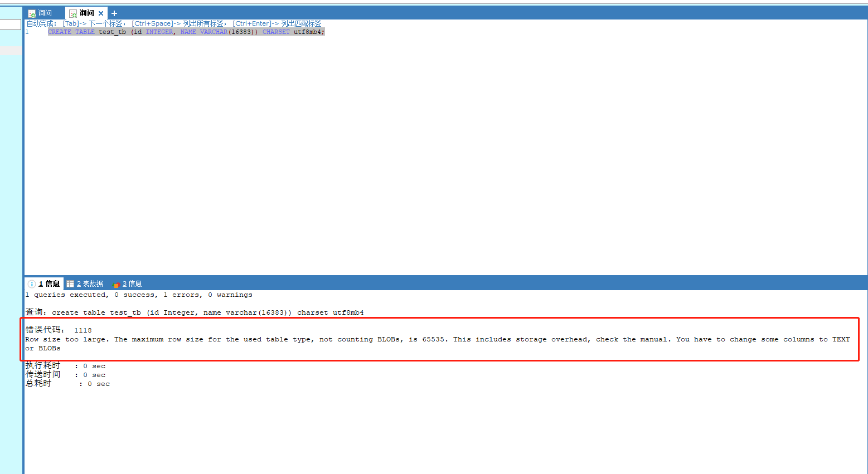Viewport: 868px width, 474px height.
Task: Click the 查询: create table test_tb line
Action: [x=195, y=312]
